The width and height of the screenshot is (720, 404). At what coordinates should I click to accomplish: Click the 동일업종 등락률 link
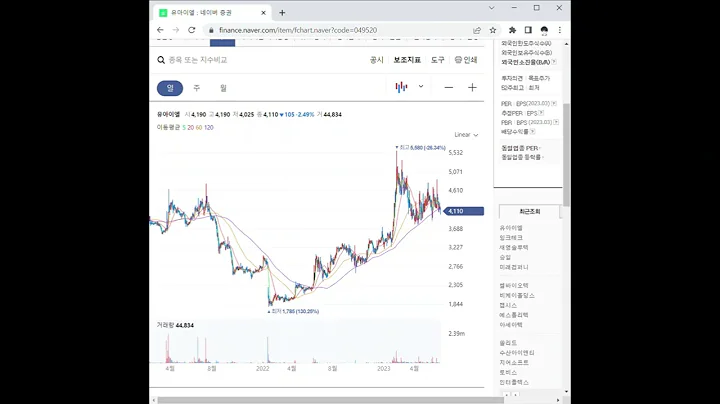(521, 157)
